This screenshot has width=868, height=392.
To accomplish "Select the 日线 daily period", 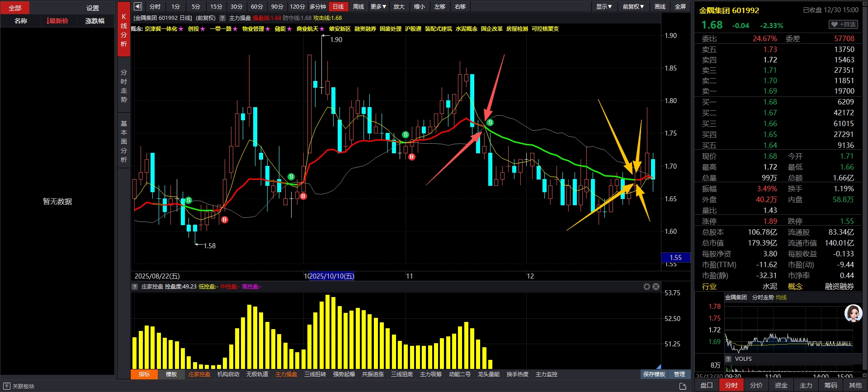I will [x=338, y=6].
